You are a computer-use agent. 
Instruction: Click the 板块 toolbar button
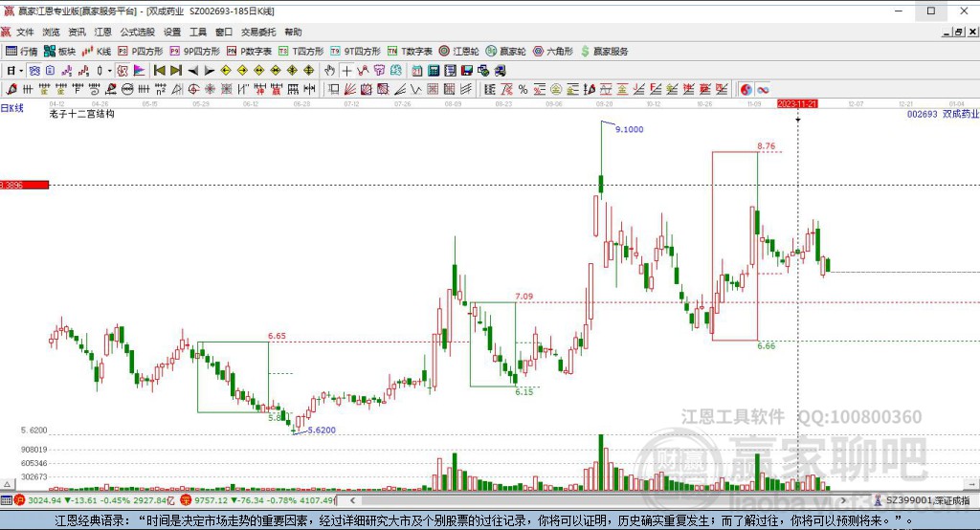[x=59, y=52]
